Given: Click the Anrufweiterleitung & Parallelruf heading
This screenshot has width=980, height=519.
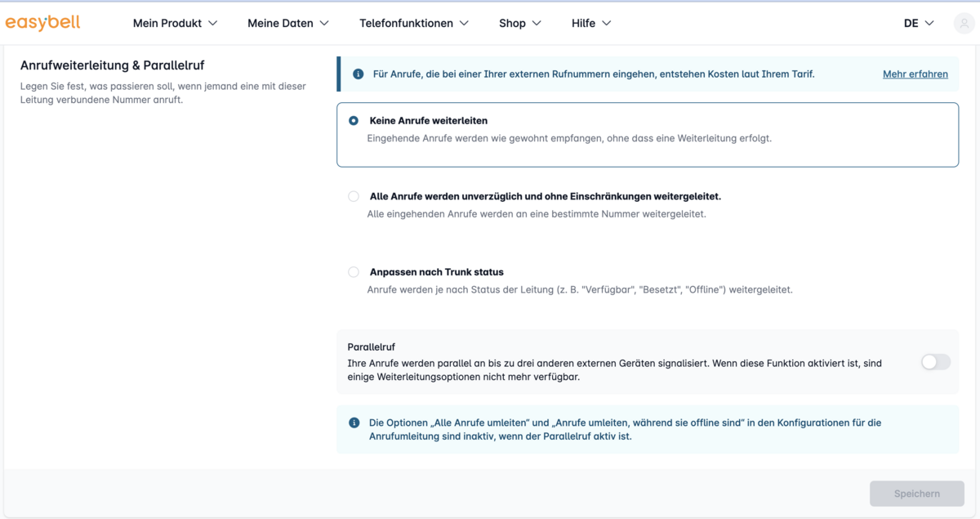Looking at the screenshot, I should [x=112, y=65].
